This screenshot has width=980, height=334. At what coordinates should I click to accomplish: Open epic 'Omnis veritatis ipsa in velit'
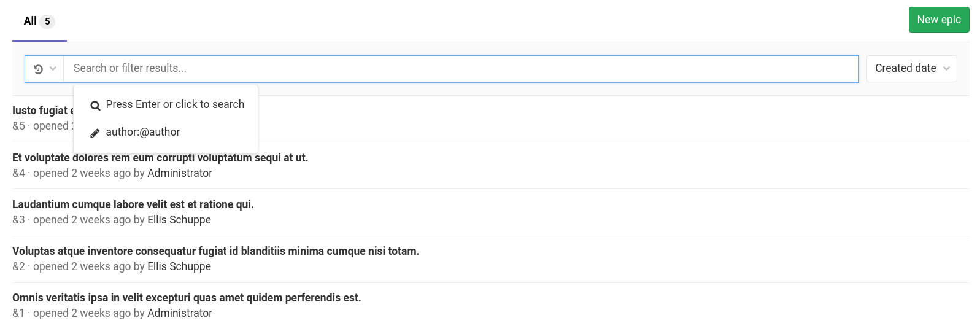pyautogui.click(x=187, y=298)
